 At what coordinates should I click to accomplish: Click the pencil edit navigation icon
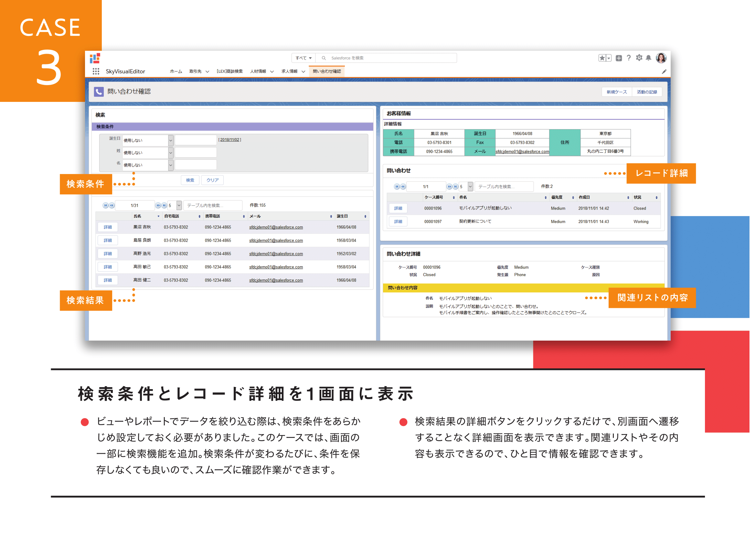pos(664,71)
